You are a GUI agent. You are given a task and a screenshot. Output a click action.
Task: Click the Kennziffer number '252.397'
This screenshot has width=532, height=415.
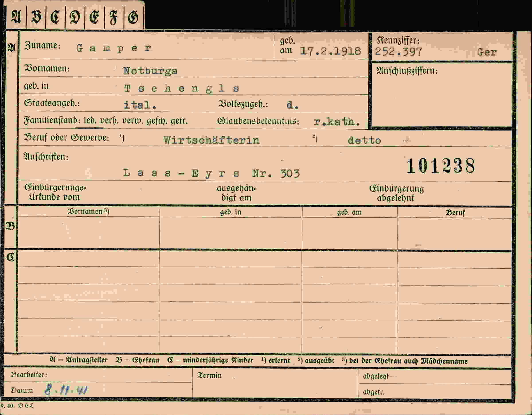(x=398, y=52)
